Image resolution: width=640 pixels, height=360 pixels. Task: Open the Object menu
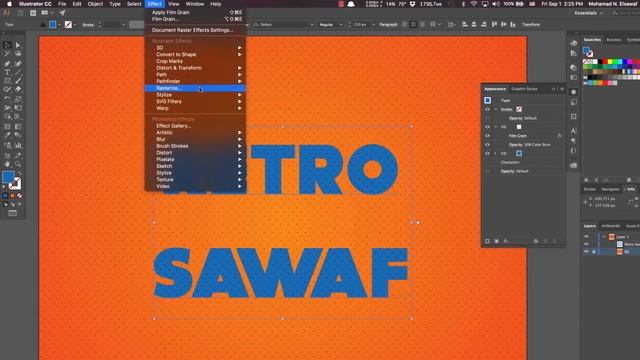pyautogui.click(x=95, y=4)
